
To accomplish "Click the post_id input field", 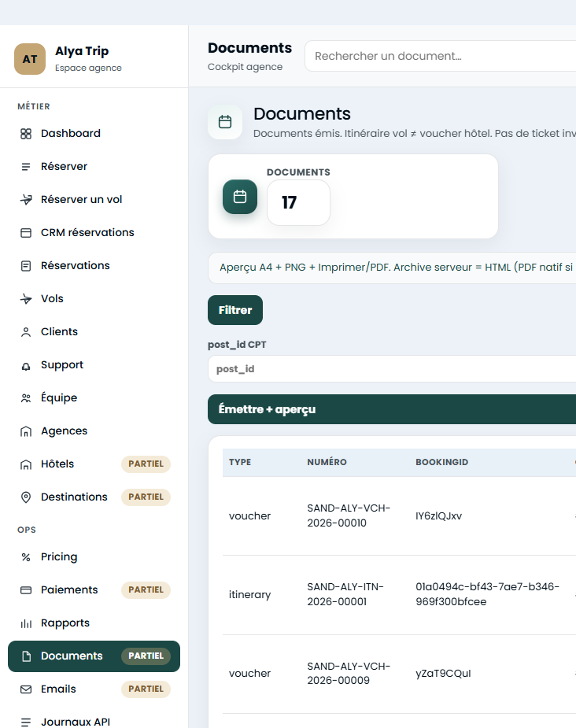I will tap(392, 369).
